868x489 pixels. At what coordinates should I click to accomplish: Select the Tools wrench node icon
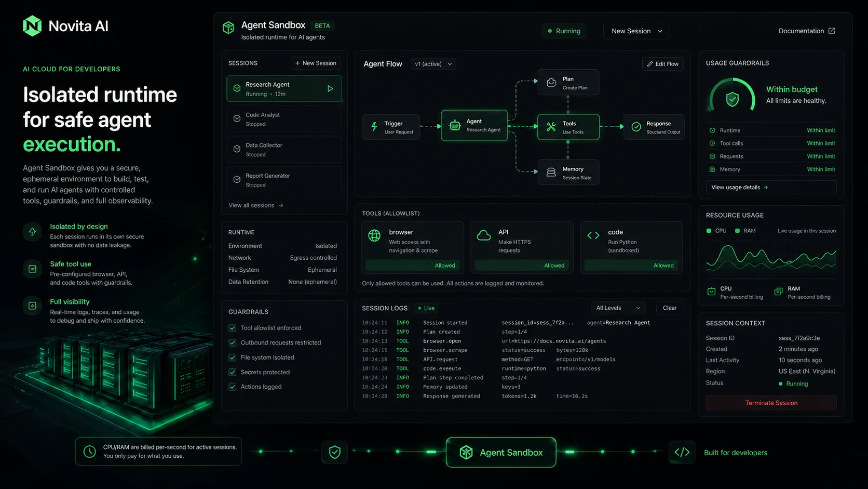(x=551, y=127)
